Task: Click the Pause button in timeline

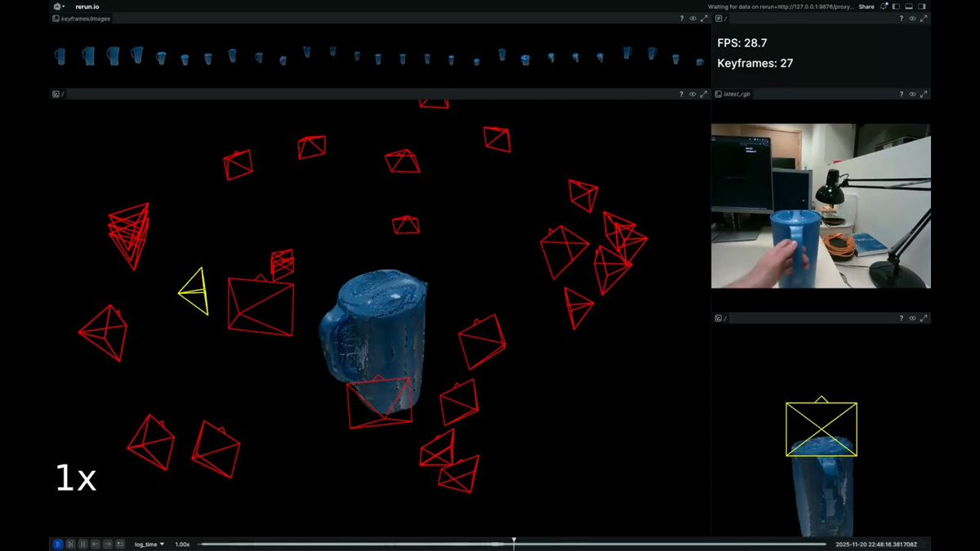Action: 82,544
